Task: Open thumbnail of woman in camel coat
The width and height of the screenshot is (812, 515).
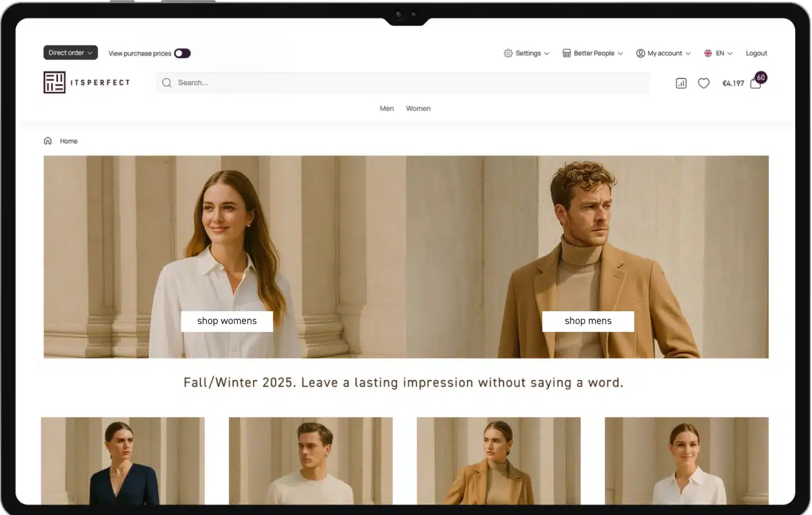Action: [x=499, y=461]
